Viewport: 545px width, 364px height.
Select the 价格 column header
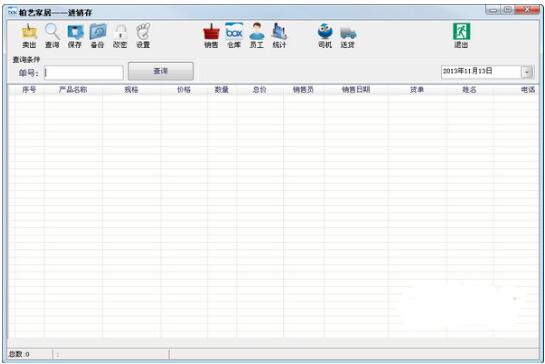pos(184,90)
